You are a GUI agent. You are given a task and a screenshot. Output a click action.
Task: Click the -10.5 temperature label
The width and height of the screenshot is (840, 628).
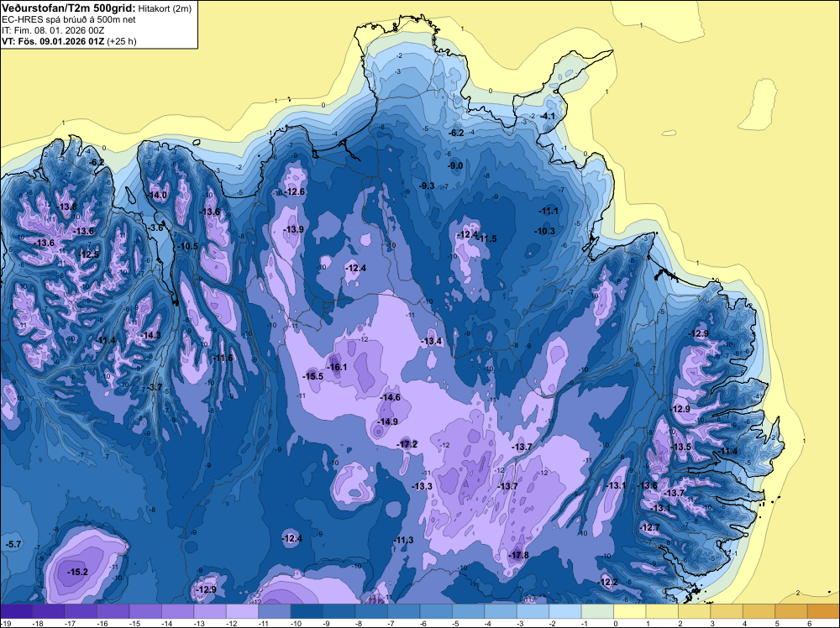click(x=188, y=246)
